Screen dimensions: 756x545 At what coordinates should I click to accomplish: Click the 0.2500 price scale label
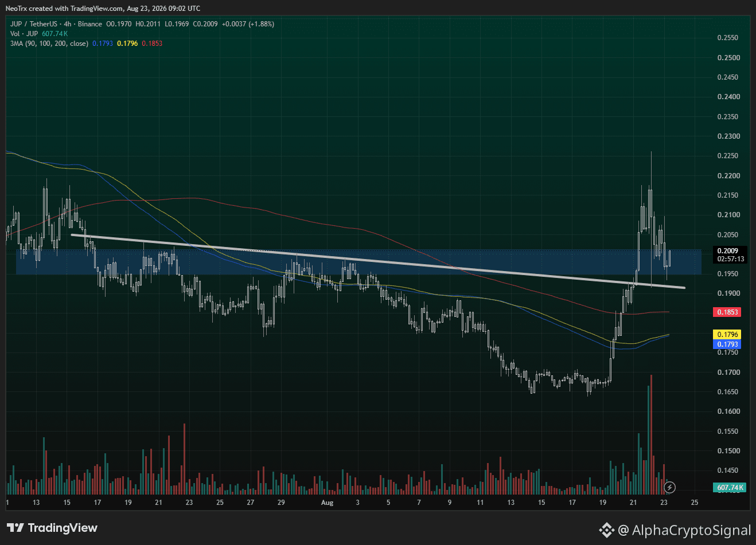(728, 58)
